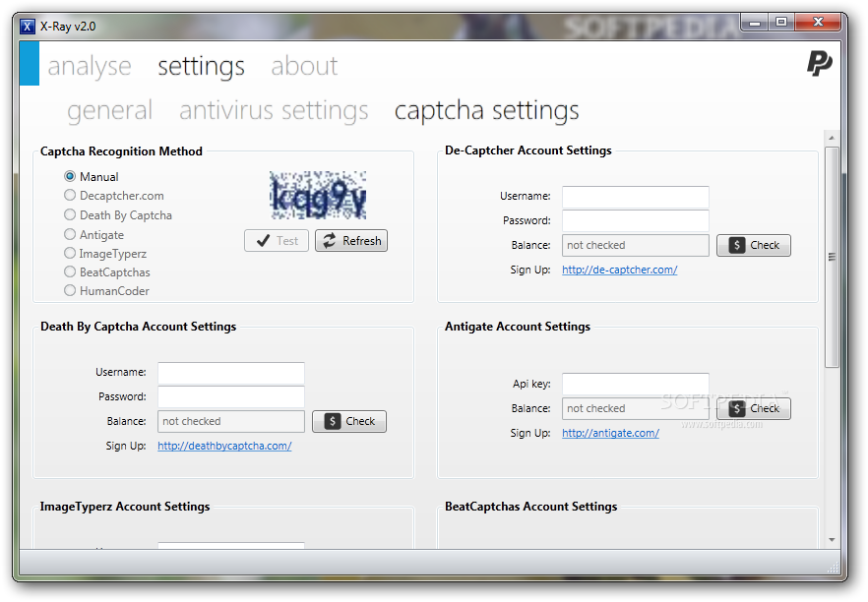Focus the Death By Captcha Username field

[x=231, y=373]
